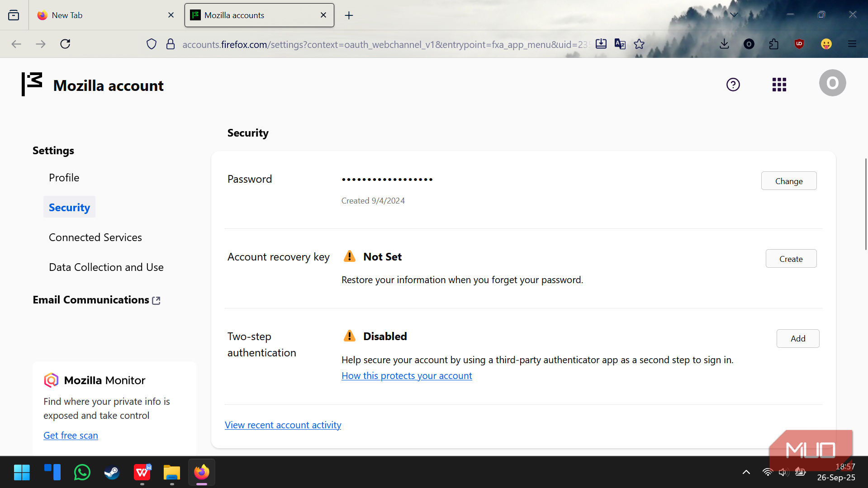Open a new browser tab
Screen dimensions: 868x488
point(349,15)
